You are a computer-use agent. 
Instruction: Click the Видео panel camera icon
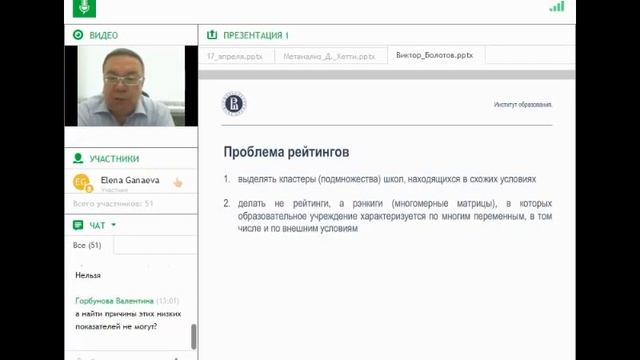point(78,35)
